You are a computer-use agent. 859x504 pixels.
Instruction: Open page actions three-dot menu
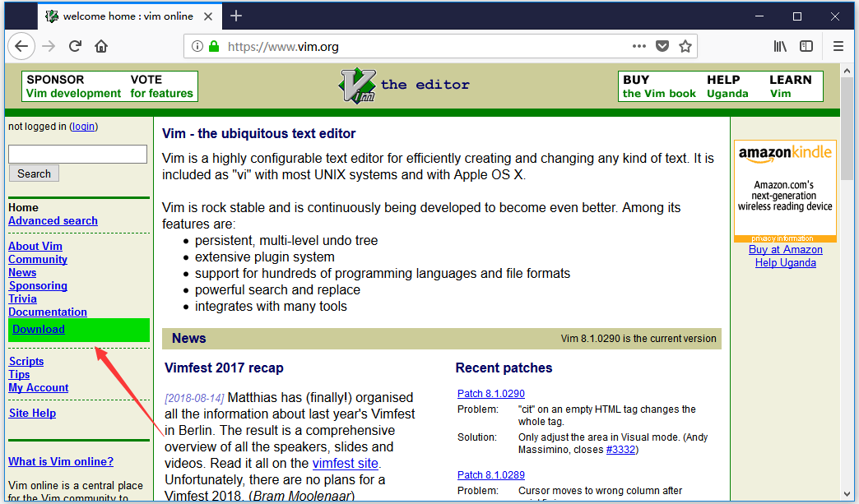[638, 47]
